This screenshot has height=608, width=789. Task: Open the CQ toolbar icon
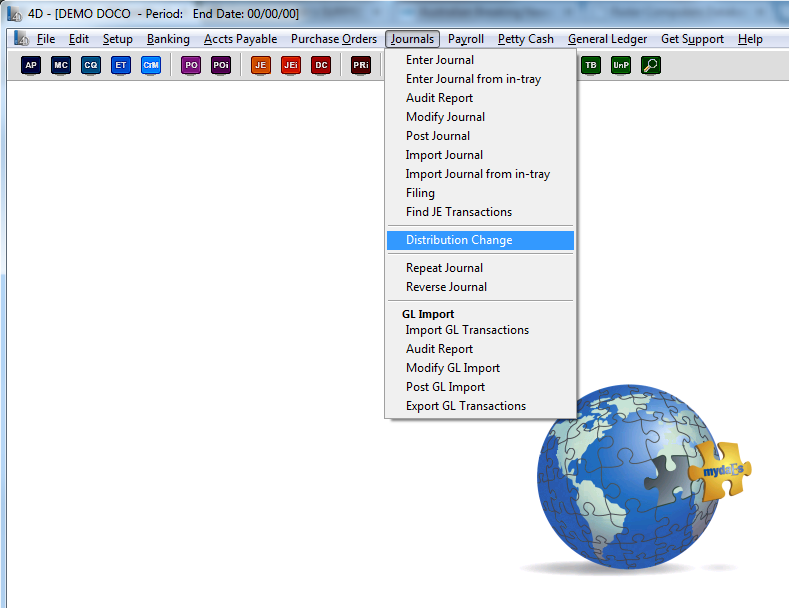click(x=91, y=65)
